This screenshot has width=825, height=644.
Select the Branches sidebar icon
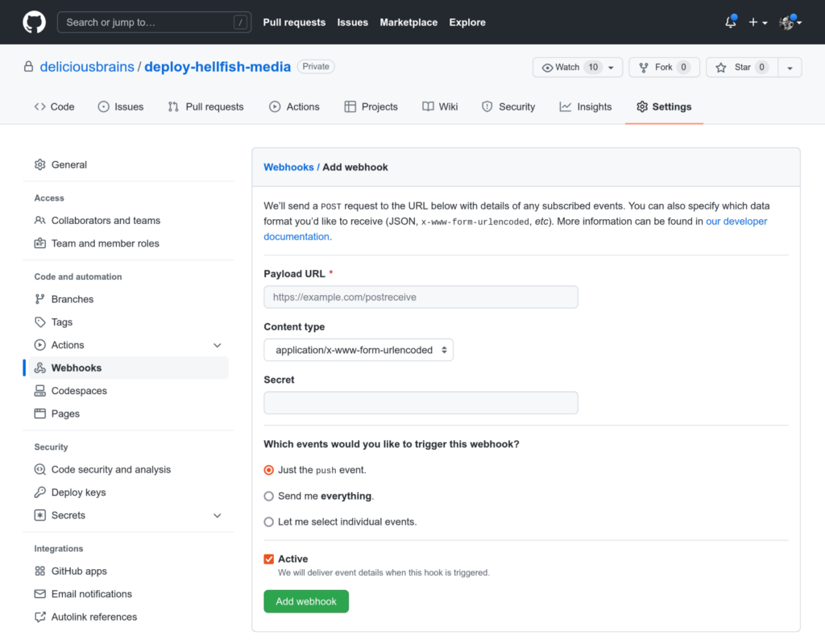pyautogui.click(x=40, y=299)
